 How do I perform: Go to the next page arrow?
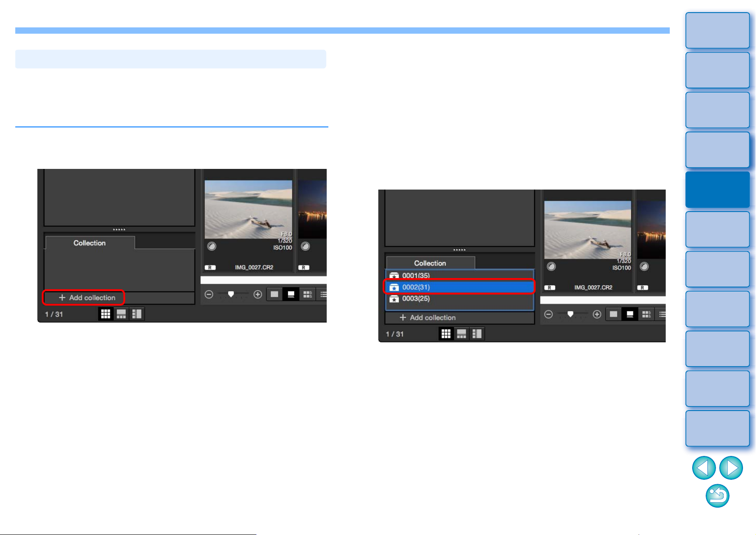click(x=731, y=468)
